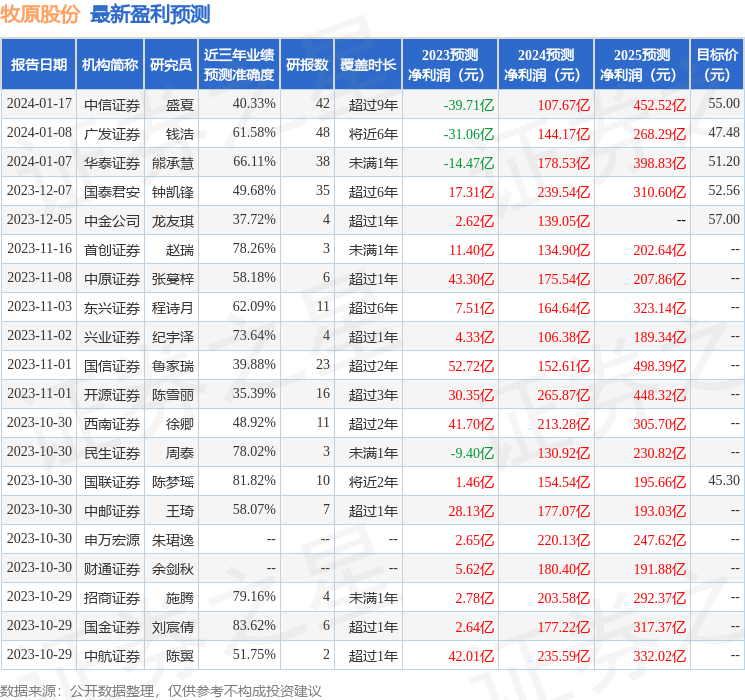This screenshot has width=745, height=700.
Task: Click the 2024预测净利润 column header
Action: (x=546, y=65)
